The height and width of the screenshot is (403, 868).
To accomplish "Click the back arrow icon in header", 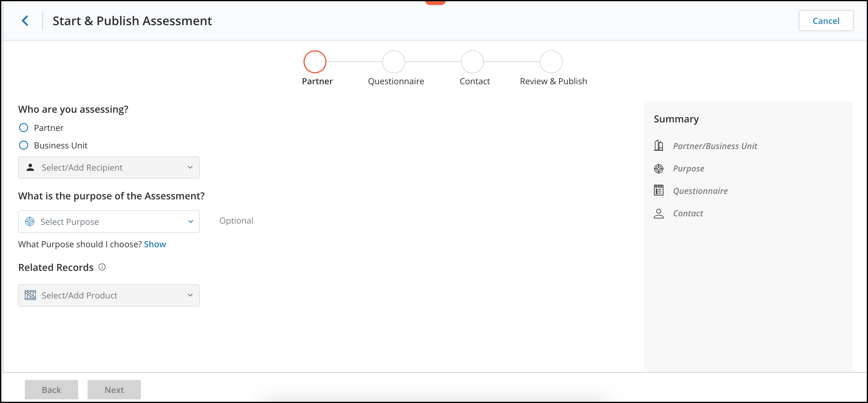I will pyautogui.click(x=25, y=21).
